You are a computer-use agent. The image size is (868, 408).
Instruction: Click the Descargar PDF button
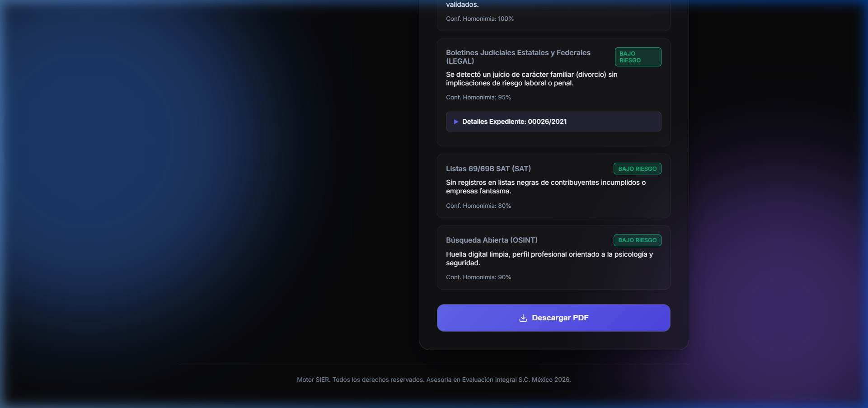click(553, 318)
